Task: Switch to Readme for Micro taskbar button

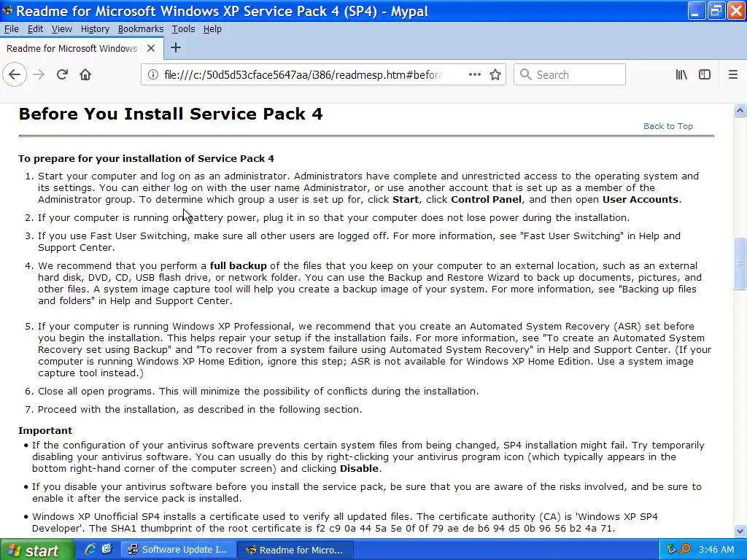Action: (x=295, y=550)
